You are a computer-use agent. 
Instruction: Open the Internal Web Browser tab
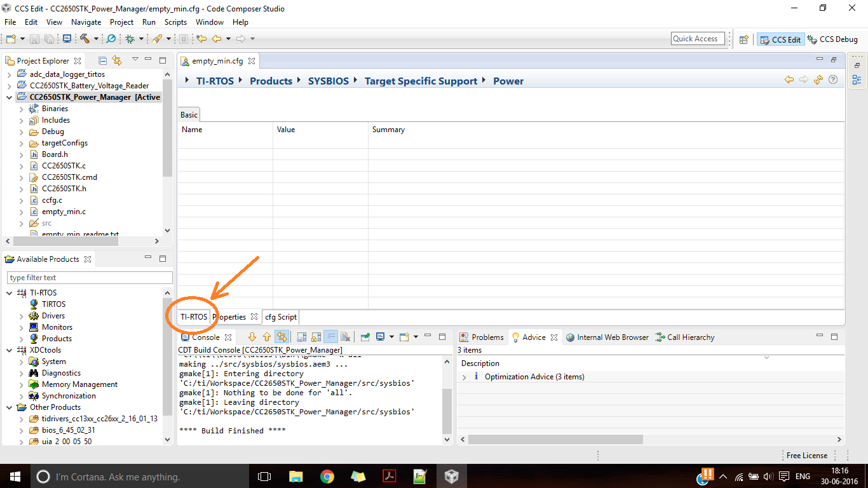(x=607, y=337)
